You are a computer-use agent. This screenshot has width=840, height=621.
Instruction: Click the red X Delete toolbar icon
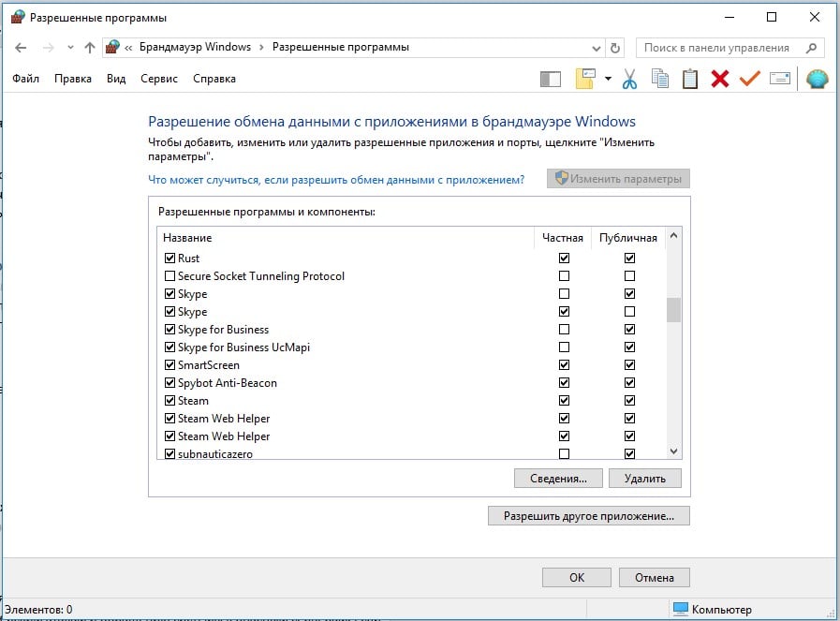tap(720, 79)
